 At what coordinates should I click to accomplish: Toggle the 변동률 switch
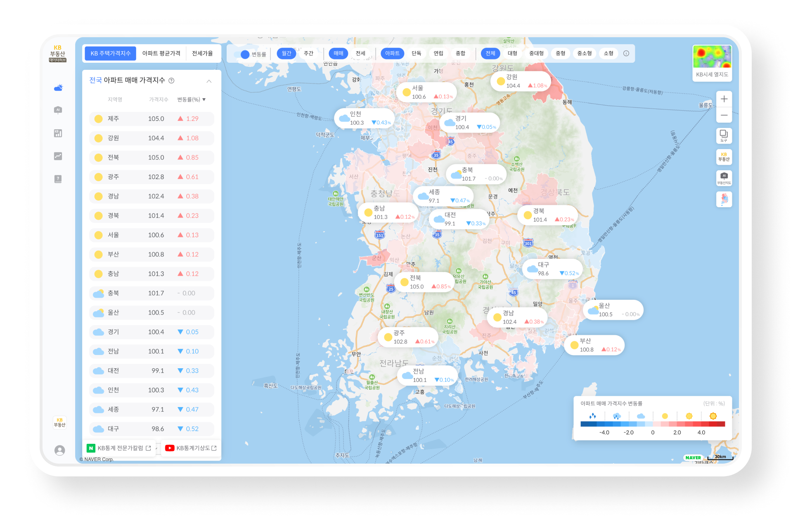[x=245, y=54]
